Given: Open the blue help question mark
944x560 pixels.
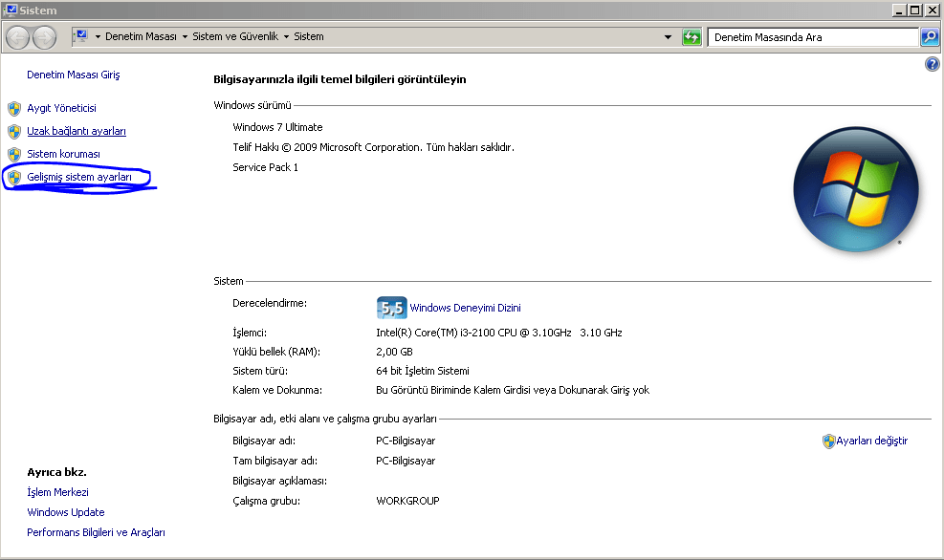Looking at the screenshot, I should 932,64.
